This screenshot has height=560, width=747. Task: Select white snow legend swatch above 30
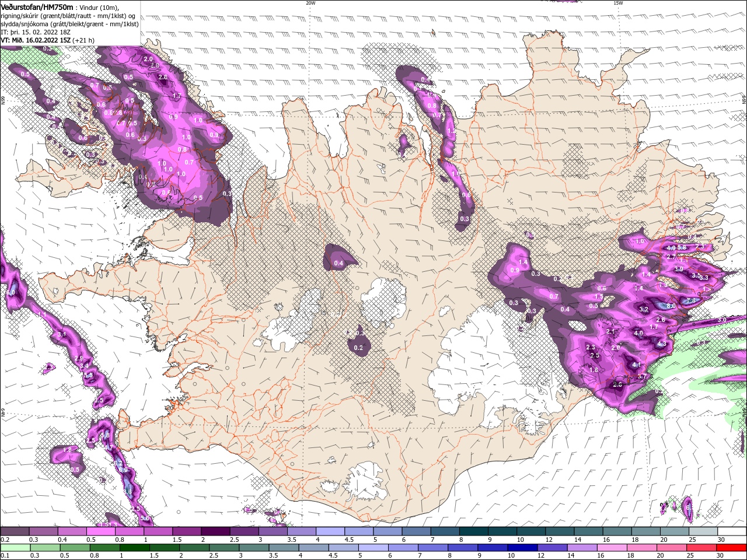[x=732, y=531]
